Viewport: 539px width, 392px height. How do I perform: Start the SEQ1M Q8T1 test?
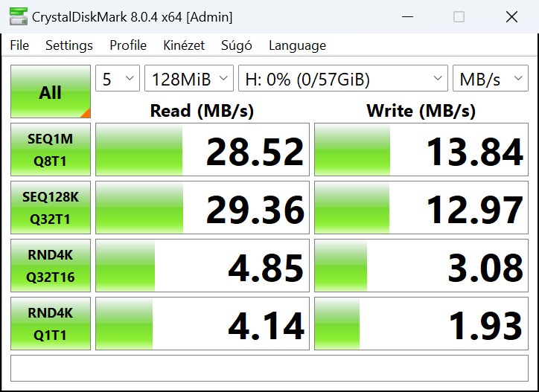point(51,150)
